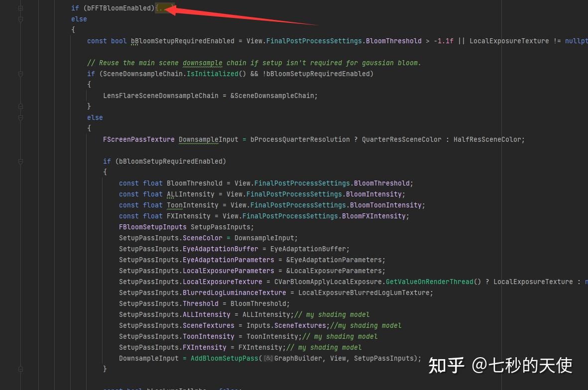Viewport: 588px width, 390px height.
Task: Click the gutter fold icon beside inner else block
Action: (x=20, y=118)
